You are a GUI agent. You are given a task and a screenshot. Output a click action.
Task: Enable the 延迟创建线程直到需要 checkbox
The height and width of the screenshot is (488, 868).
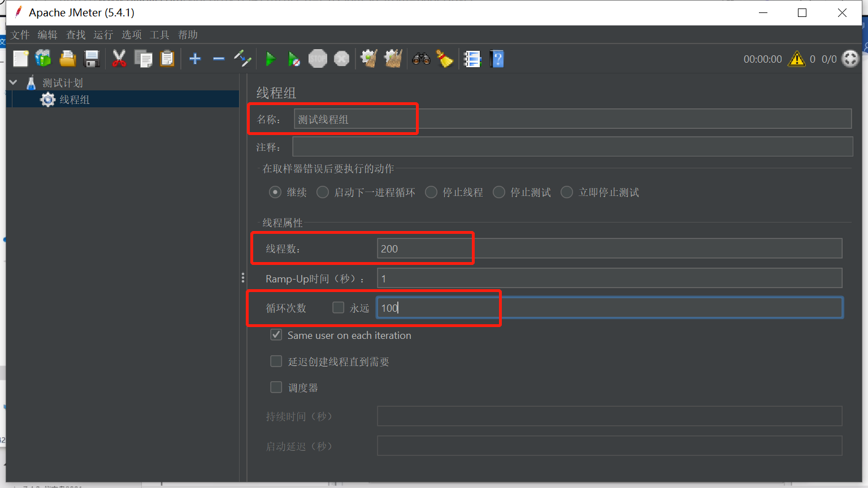(x=276, y=361)
